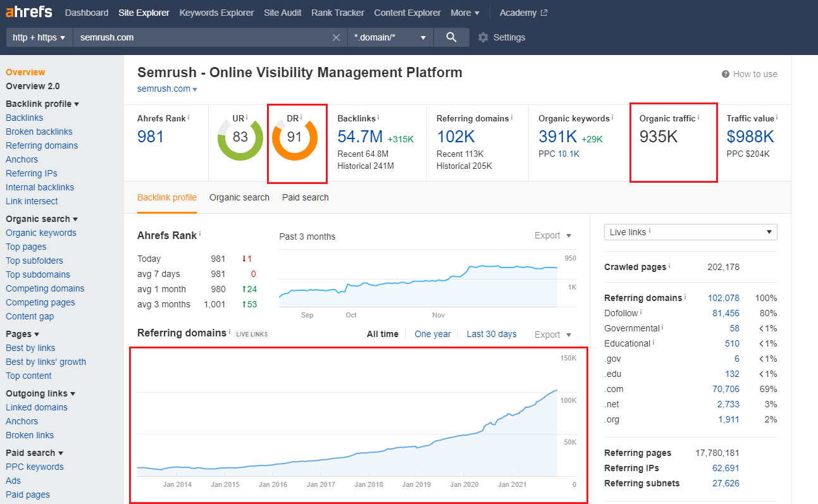
Task: Click the question mark icon beside How to use
Action: pyautogui.click(x=726, y=74)
